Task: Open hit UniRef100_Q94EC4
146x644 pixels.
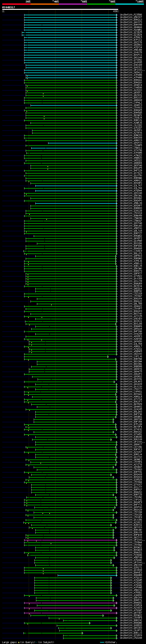Action: (x=131, y=85)
